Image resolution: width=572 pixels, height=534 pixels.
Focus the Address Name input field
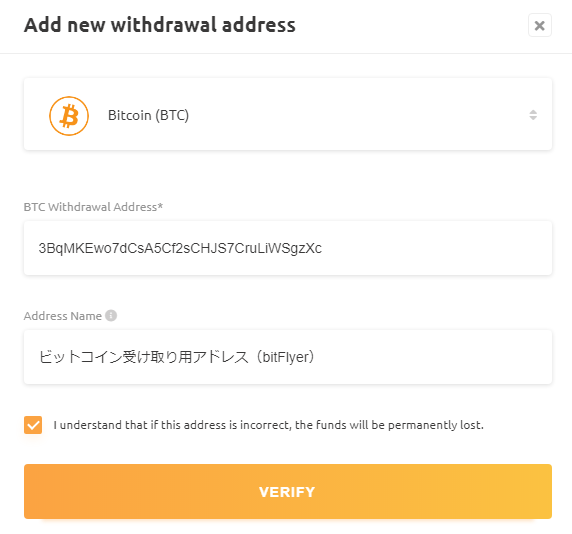tap(288, 357)
